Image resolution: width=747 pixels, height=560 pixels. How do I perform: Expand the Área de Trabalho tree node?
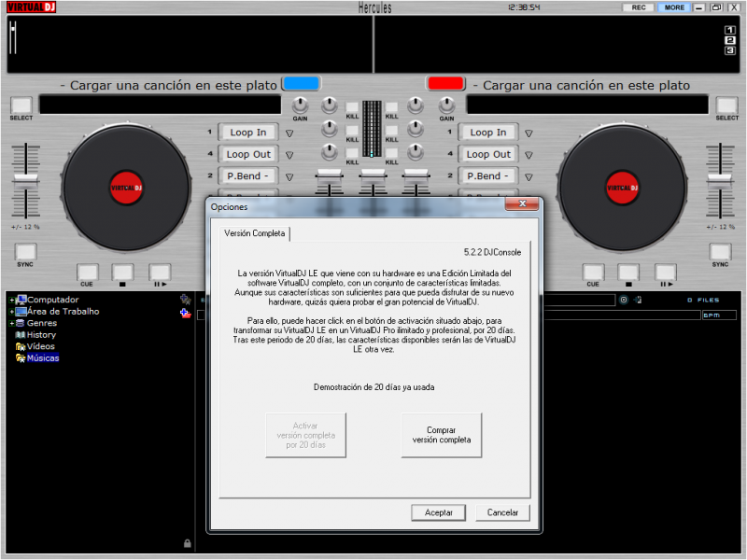(x=11, y=312)
